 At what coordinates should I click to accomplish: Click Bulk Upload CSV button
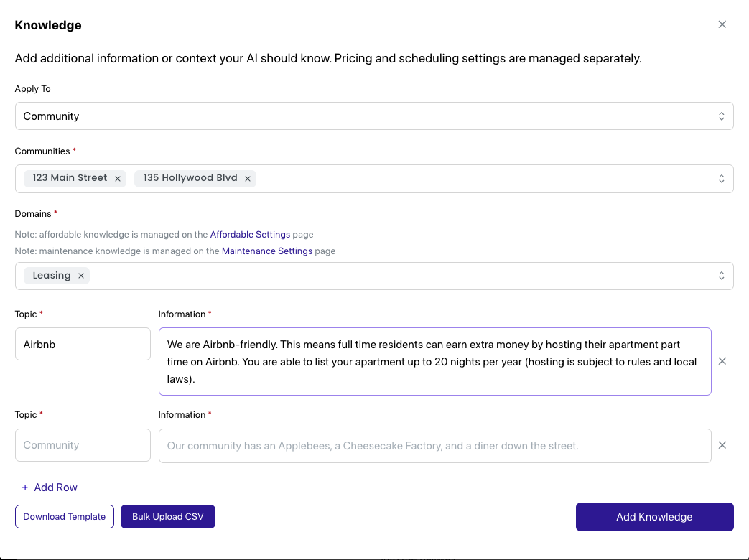(167, 516)
